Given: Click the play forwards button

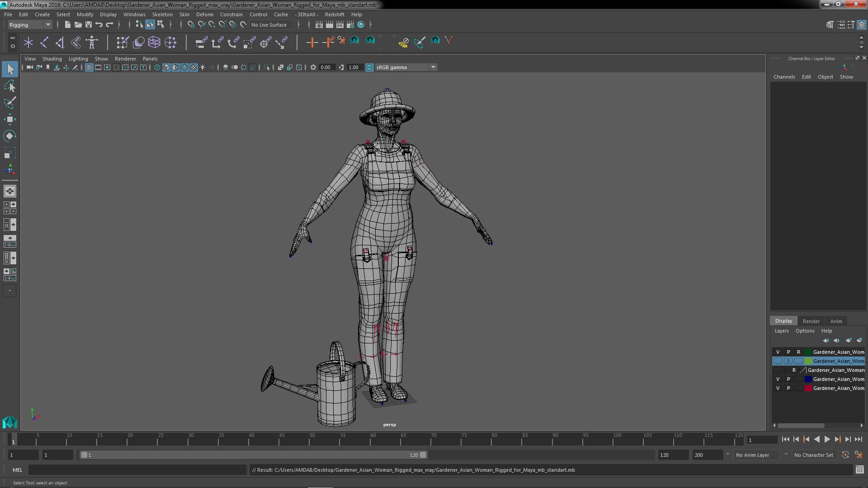Looking at the screenshot, I should click(827, 439).
